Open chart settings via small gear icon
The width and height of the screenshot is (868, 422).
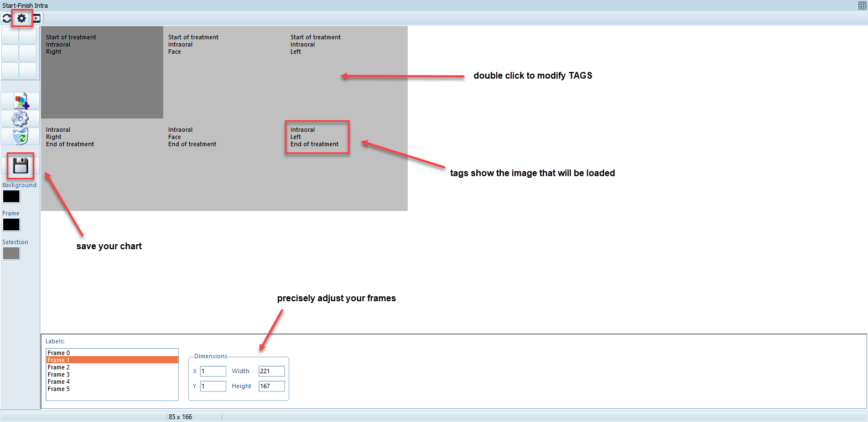(x=22, y=18)
